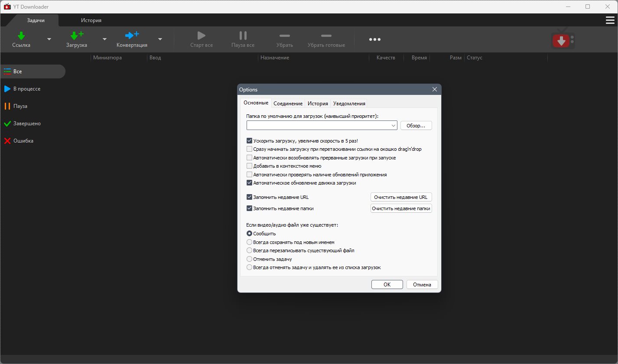Click the green Ссылка download arrow icon
Screen dimensions: 618x364
21,36
